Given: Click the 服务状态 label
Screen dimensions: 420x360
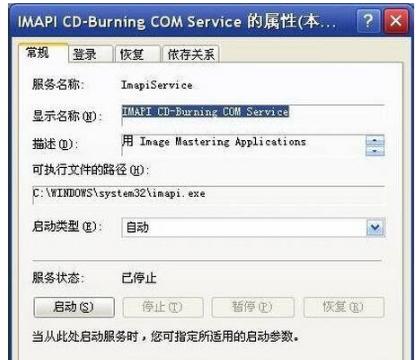Looking at the screenshot, I should 58,278.
